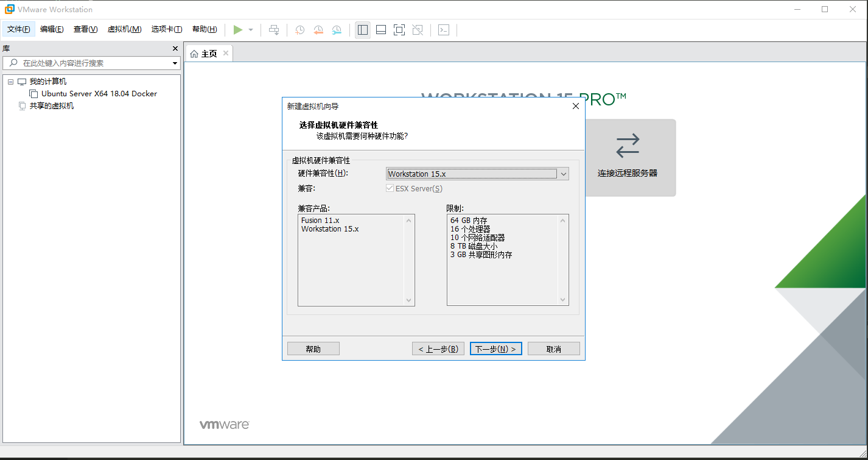Click the 连接远程服务器 tile
Viewport: 868px width, 460px height.
[x=628, y=157]
